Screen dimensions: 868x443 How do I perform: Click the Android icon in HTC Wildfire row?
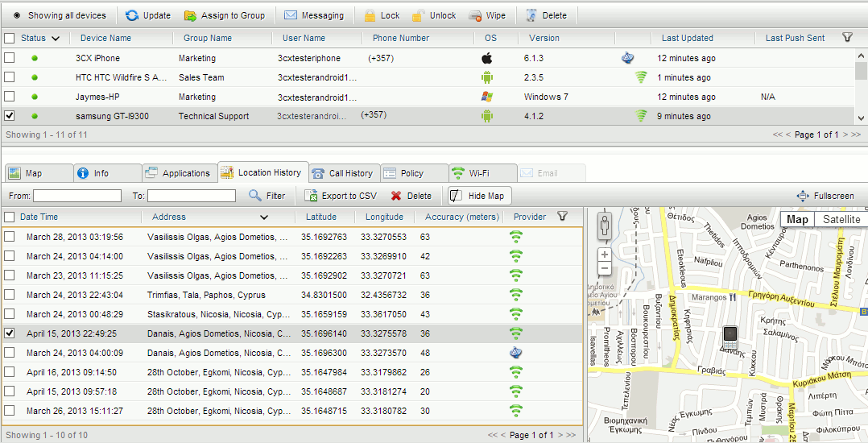coord(487,77)
